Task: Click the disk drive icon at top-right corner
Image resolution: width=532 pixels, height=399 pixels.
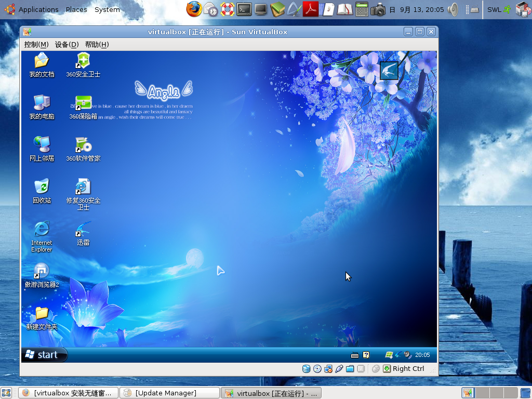Action: pyautogui.click(x=524, y=9)
